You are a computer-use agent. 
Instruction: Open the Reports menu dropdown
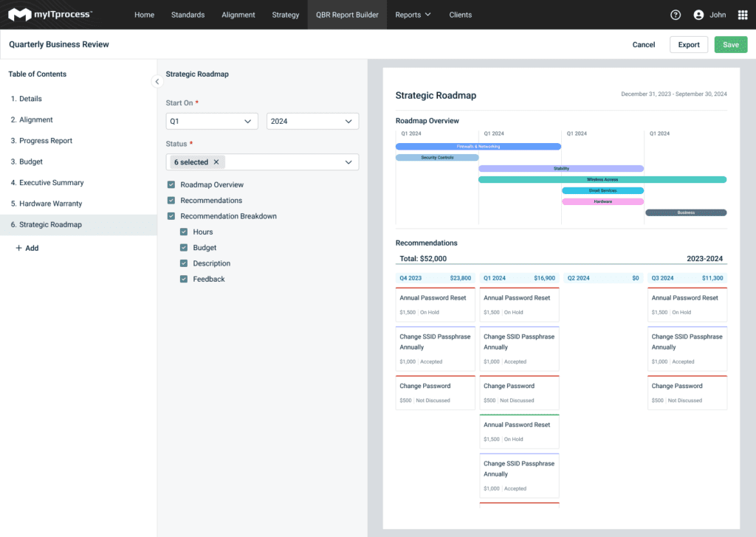pyautogui.click(x=413, y=15)
